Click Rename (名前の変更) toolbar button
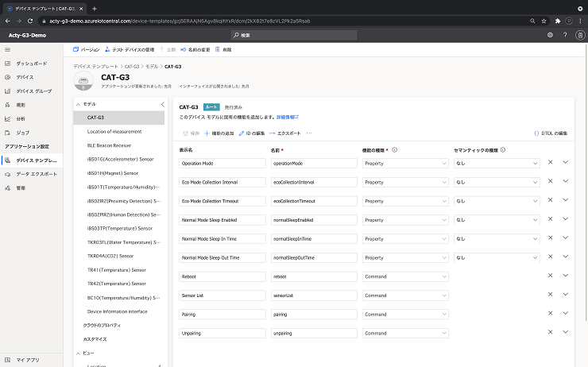Screen dimensions: 588x367 (195, 49)
